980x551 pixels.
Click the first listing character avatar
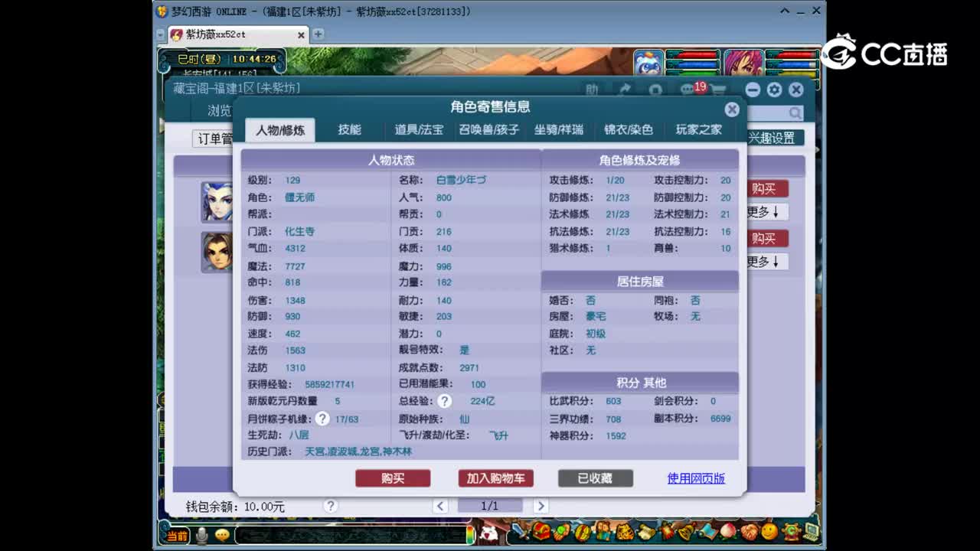[217, 202]
